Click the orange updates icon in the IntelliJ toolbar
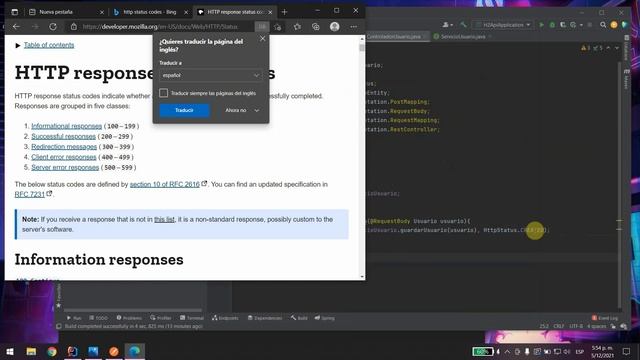This screenshot has width=640, height=360. pyautogui.click(x=613, y=25)
